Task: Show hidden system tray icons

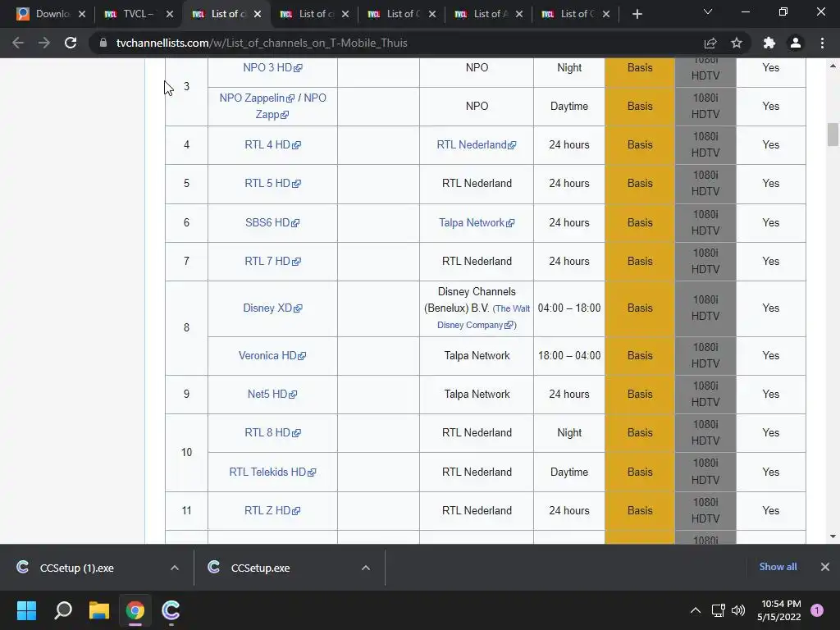Action: pyautogui.click(x=696, y=610)
